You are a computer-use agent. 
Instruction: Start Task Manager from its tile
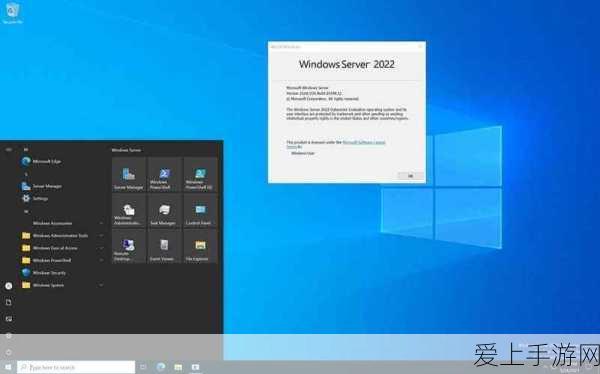tap(164, 211)
